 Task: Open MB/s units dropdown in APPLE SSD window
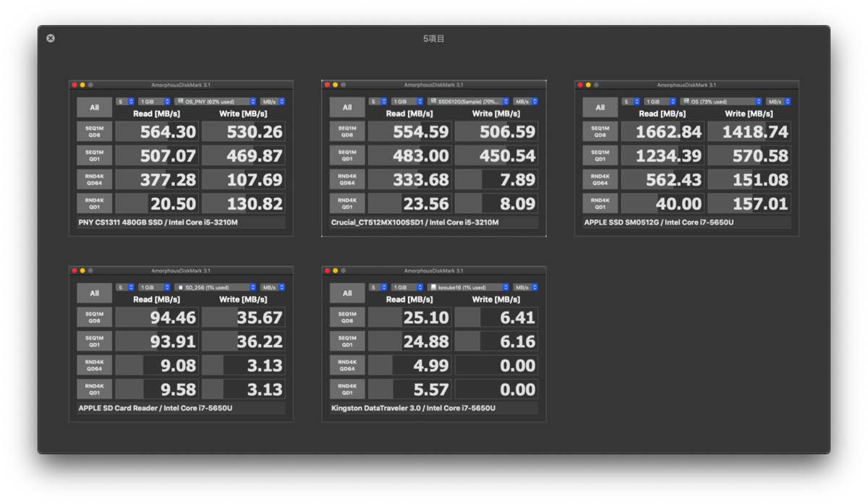[778, 102]
